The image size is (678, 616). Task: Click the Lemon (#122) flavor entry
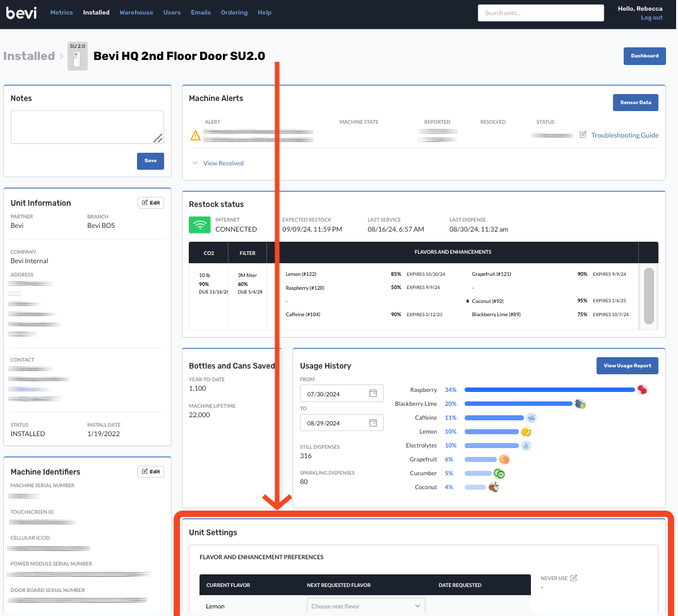click(x=301, y=274)
